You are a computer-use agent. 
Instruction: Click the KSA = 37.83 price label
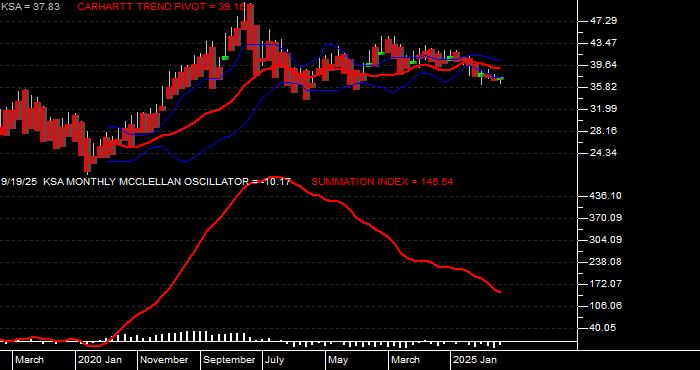click(x=30, y=7)
